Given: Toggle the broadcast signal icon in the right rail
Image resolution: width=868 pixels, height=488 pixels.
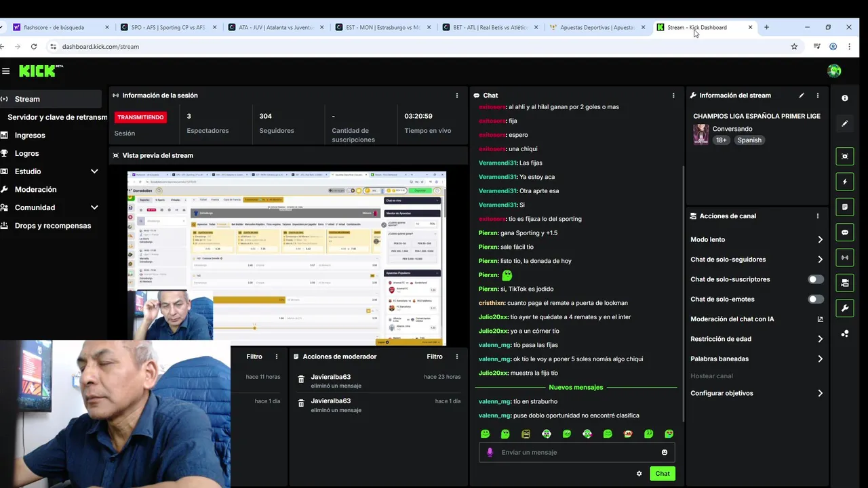Looking at the screenshot, I should click(845, 258).
